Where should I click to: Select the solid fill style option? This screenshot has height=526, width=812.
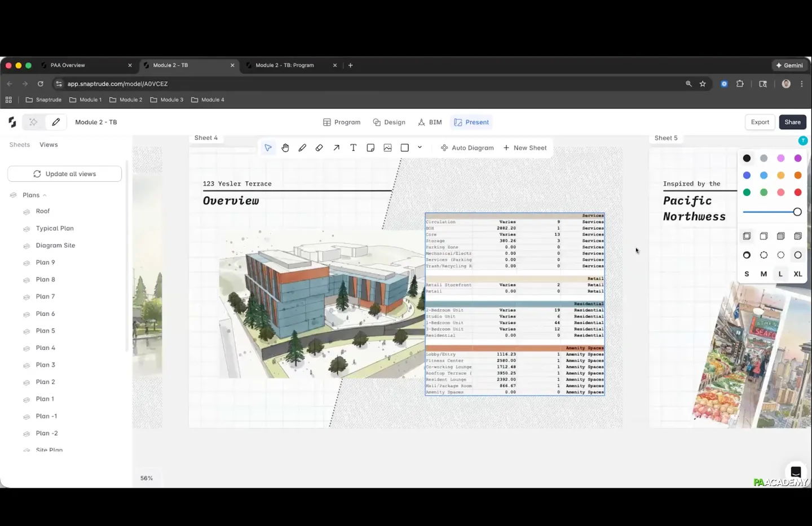pyautogui.click(x=780, y=236)
